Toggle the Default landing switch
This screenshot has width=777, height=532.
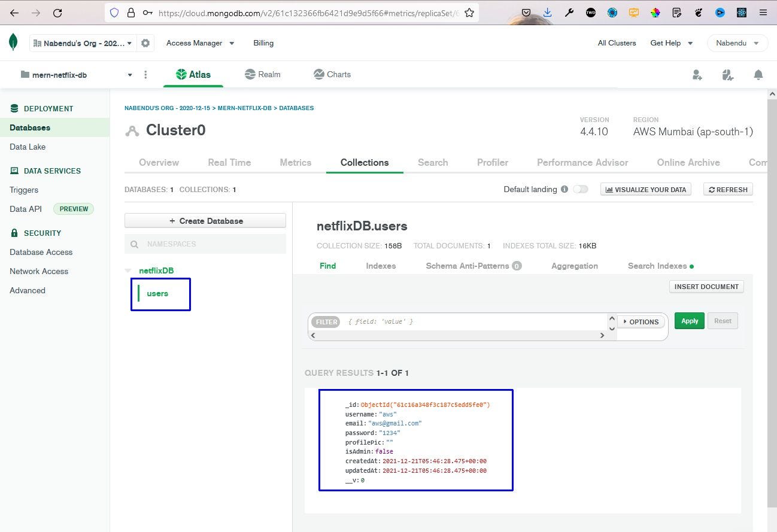pos(581,189)
